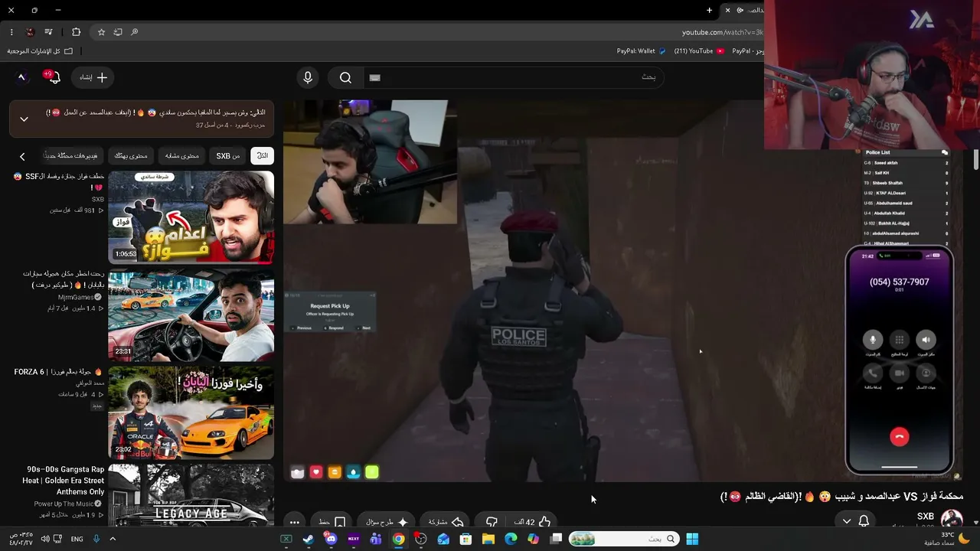Open Microsoft Store from the taskbar
The width and height of the screenshot is (980, 551).
465,539
